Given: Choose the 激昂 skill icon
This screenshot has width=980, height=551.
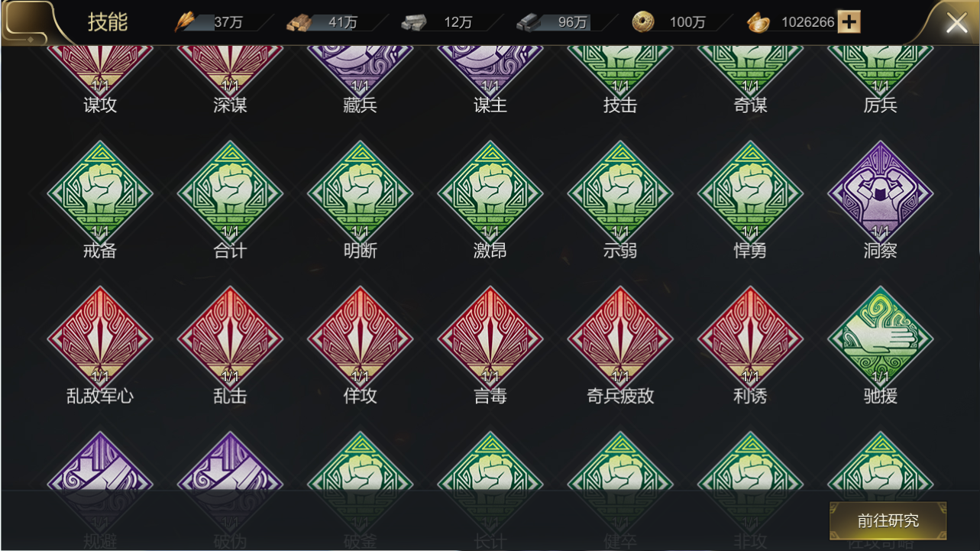Looking at the screenshot, I should point(490,193).
